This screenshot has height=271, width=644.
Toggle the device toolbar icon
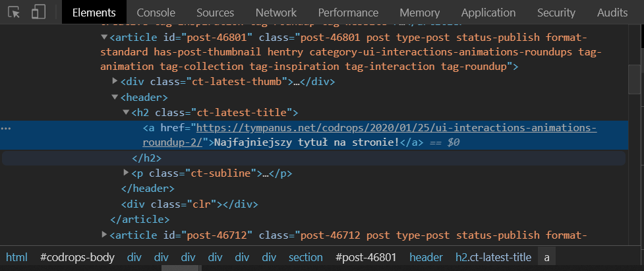[x=38, y=13]
